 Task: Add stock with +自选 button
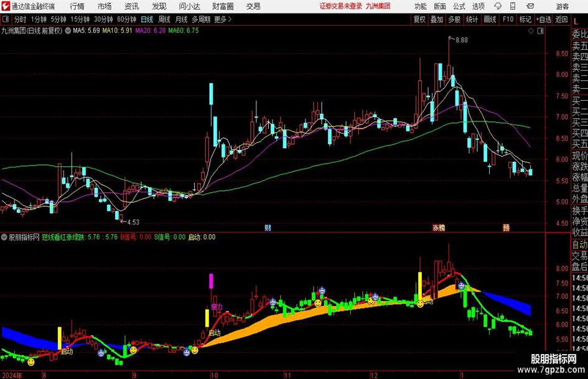[x=544, y=19]
